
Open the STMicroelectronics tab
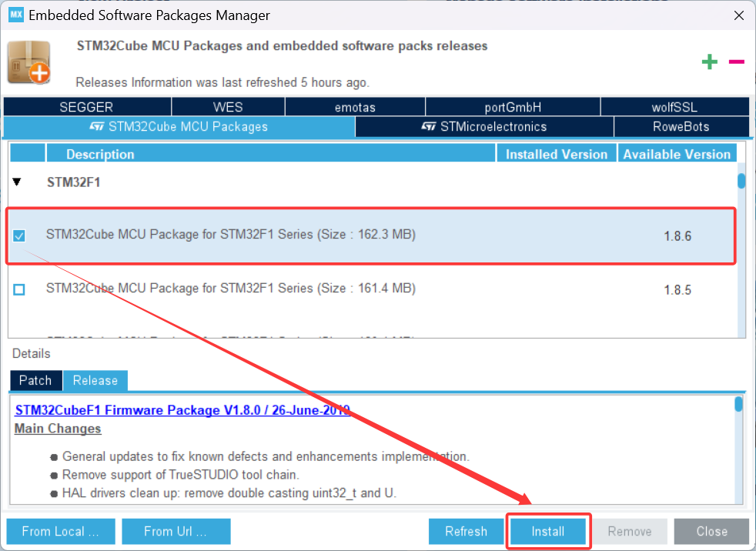pos(484,127)
